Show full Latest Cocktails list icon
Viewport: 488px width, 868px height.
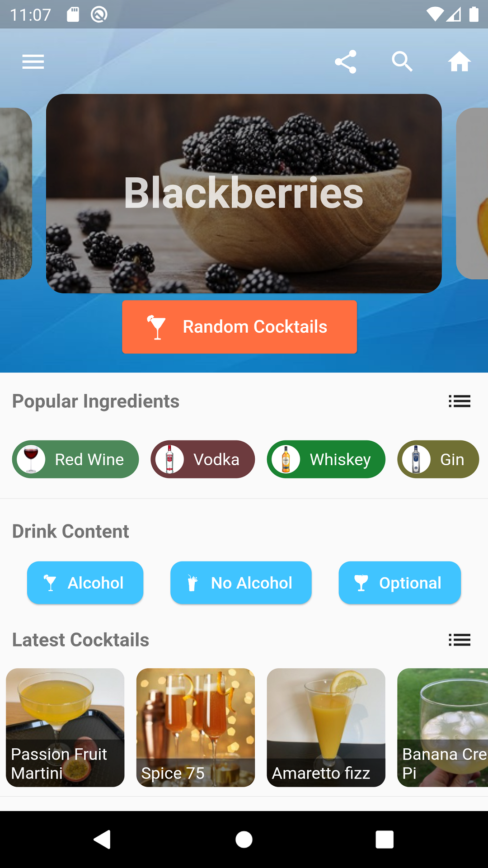[460, 640]
